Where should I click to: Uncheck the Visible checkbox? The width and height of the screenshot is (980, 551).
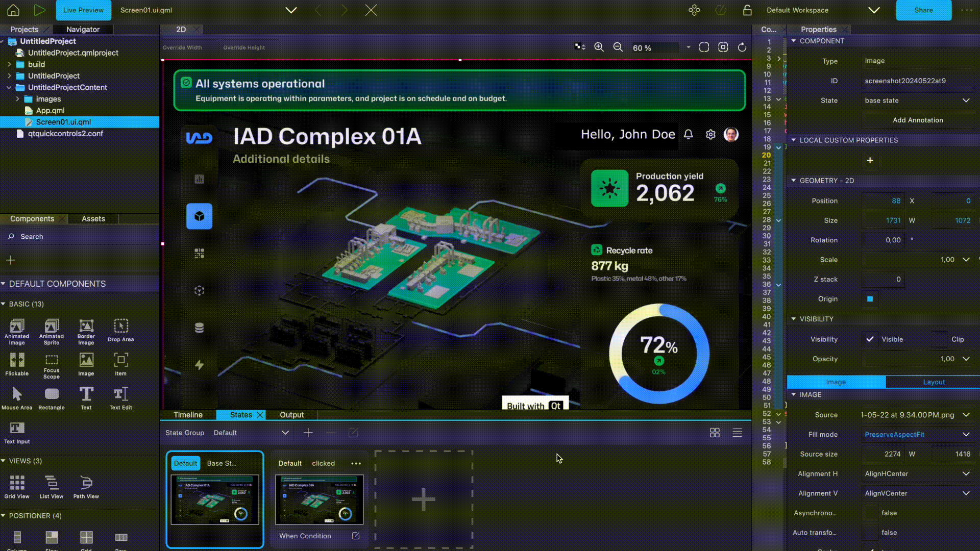[870, 339]
